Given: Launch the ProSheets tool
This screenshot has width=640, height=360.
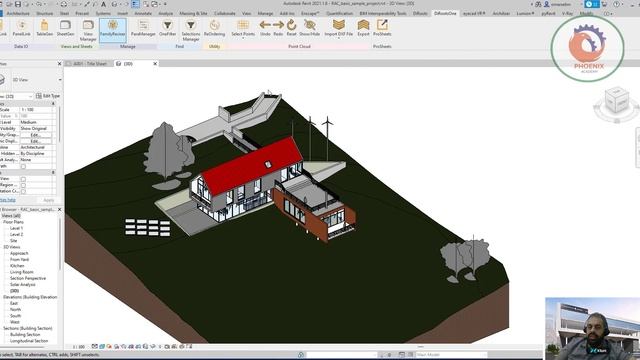Looking at the screenshot, I should [x=382, y=28].
